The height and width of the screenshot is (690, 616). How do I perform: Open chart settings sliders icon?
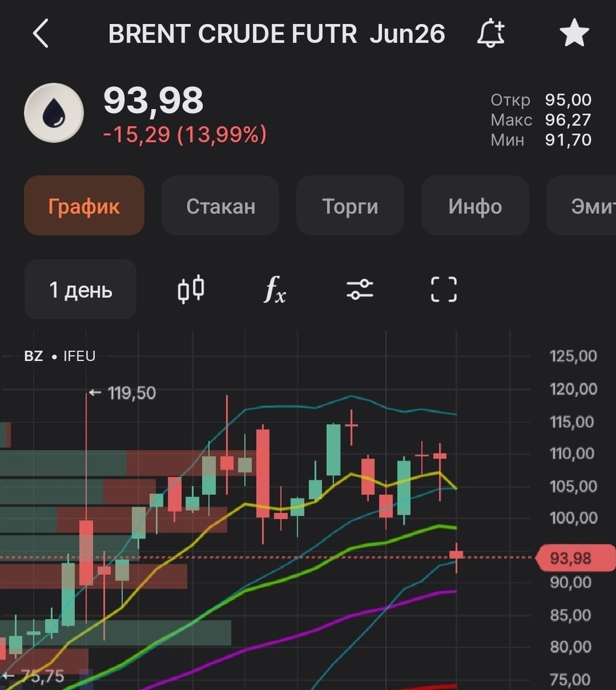coord(360,289)
